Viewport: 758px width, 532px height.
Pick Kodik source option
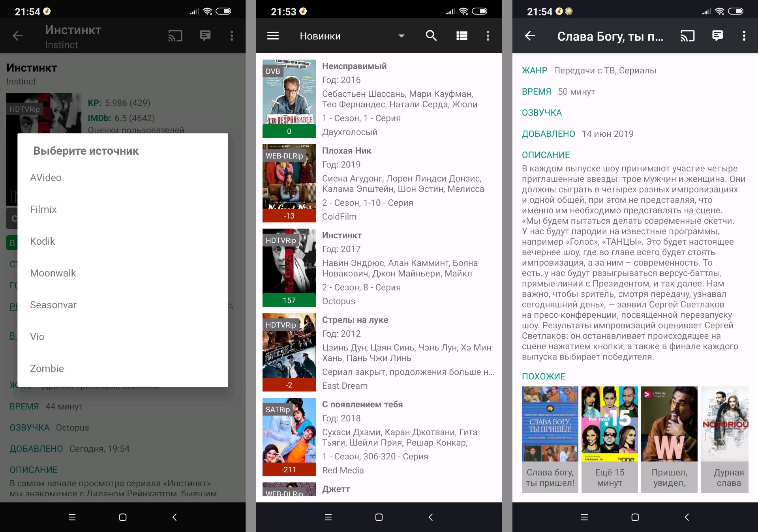click(x=43, y=241)
